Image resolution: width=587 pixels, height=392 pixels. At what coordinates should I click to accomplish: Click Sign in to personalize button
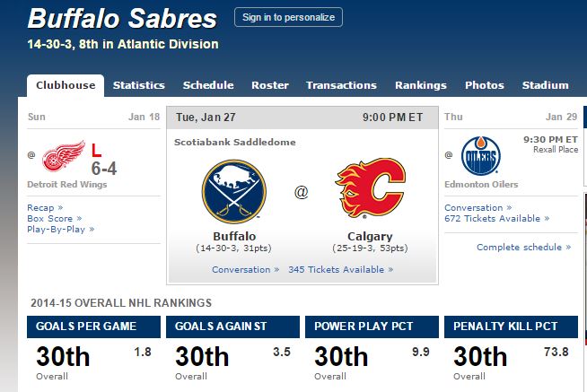(288, 17)
